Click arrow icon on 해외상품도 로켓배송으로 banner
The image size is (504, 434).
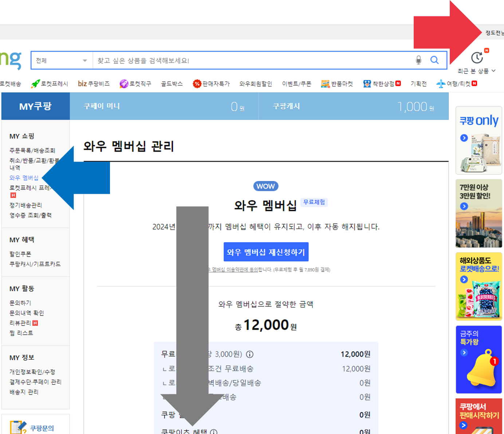point(464,280)
